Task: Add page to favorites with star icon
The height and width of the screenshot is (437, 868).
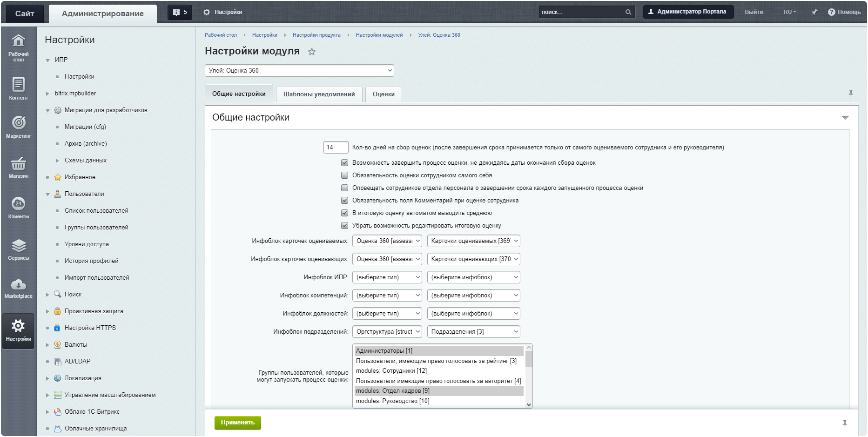Action: pos(312,52)
